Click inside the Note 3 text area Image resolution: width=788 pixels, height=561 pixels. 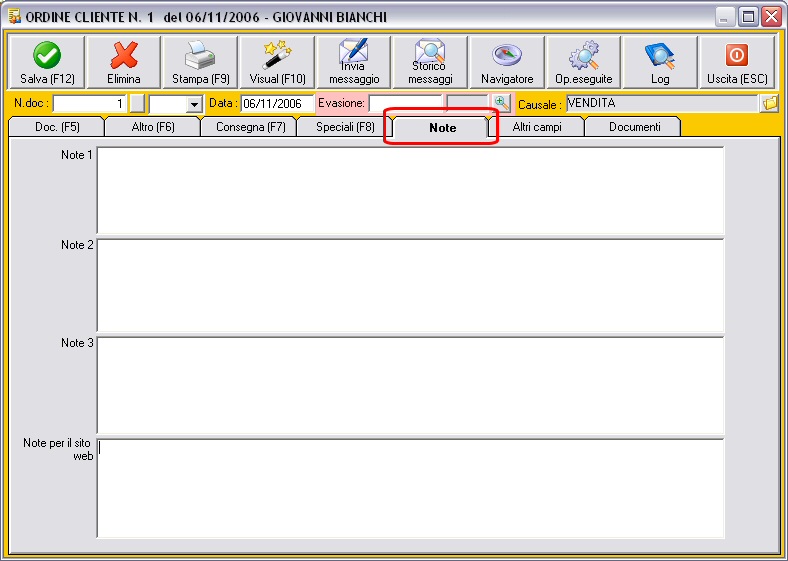coord(410,386)
